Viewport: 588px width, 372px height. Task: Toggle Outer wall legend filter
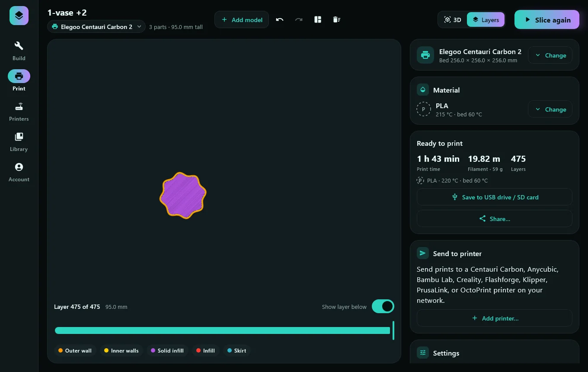pos(75,350)
